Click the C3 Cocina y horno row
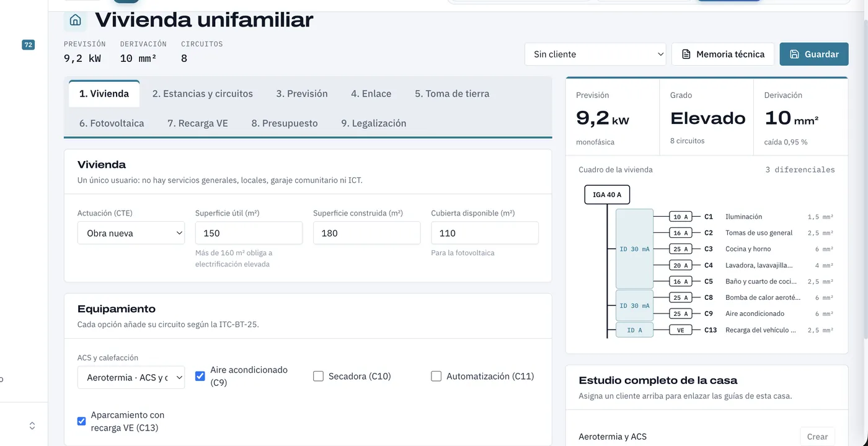The width and height of the screenshot is (868, 446). tap(751, 249)
